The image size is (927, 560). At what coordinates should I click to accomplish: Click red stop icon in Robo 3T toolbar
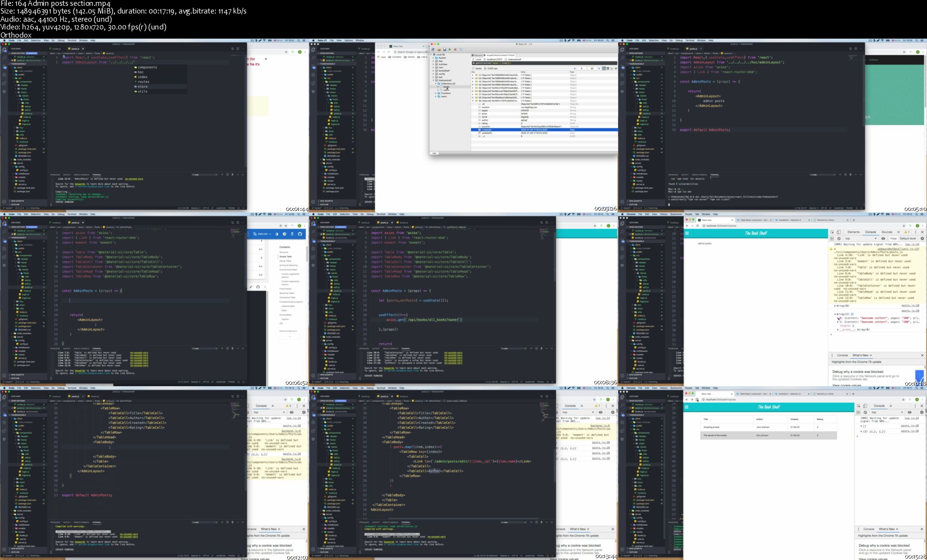pos(455,49)
